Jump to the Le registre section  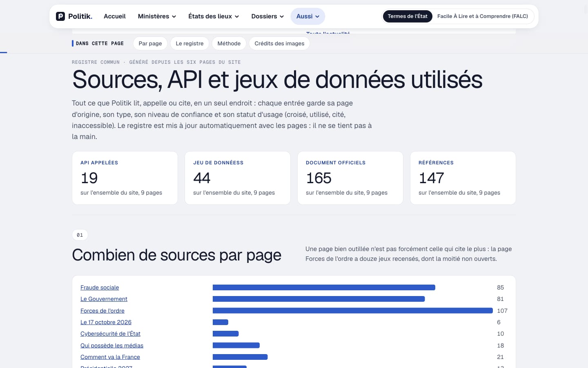[x=189, y=43]
